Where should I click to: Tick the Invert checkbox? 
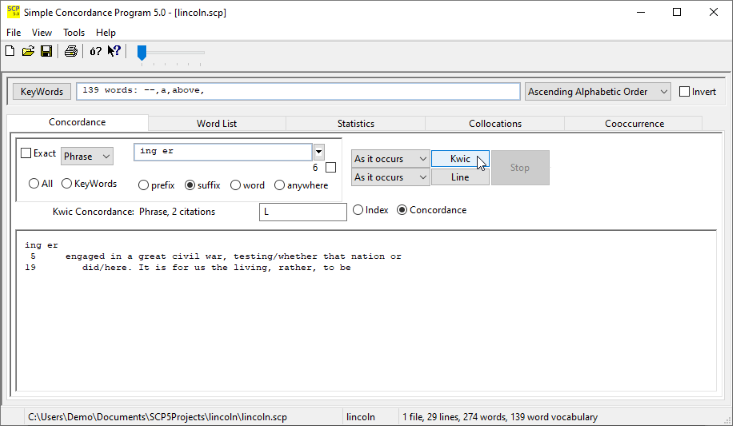(685, 92)
